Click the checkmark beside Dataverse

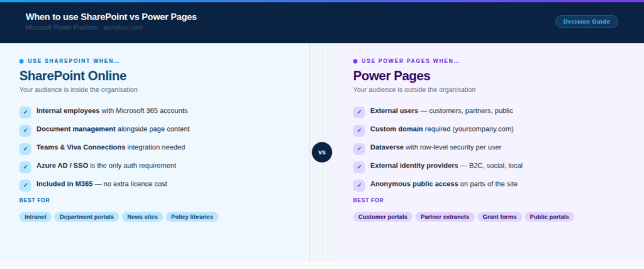[359, 149]
